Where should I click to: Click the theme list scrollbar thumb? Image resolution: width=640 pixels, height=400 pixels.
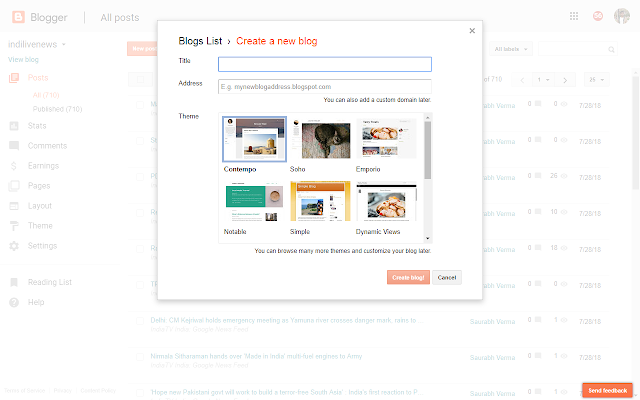[x=427, y=150]
